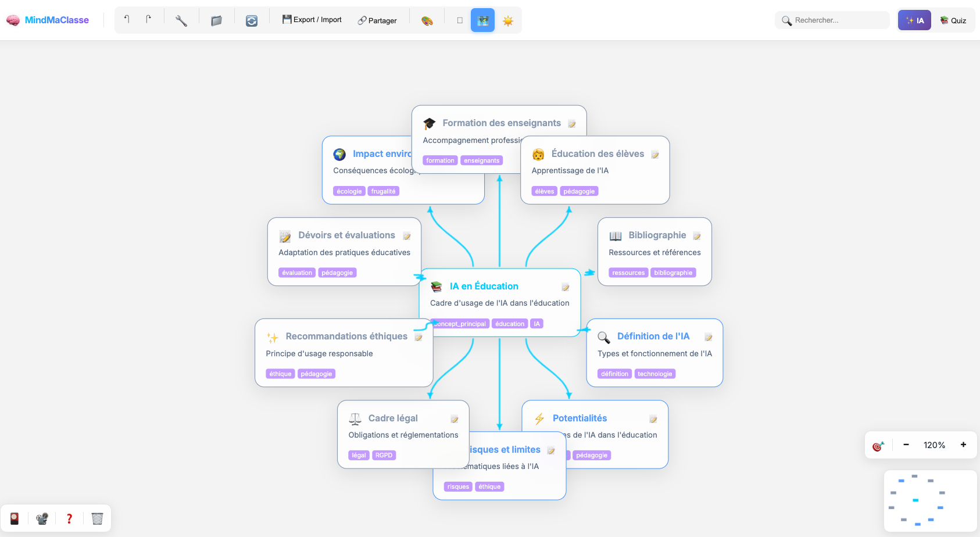Toggle the highlighted blue map view button
The height and width of the screenshot is (537, 980).
click(482, 20)
